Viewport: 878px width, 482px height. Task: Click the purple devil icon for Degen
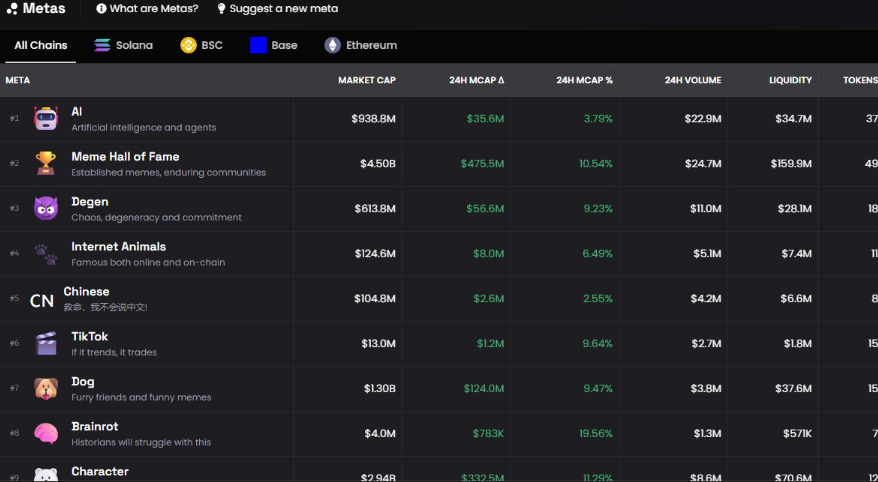tap(45, 208)
